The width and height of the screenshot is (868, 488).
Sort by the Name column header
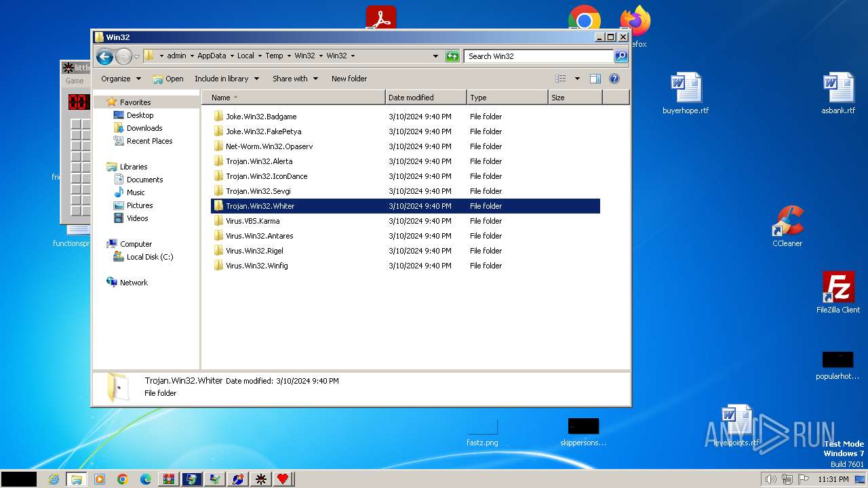(x=293, y=98)
